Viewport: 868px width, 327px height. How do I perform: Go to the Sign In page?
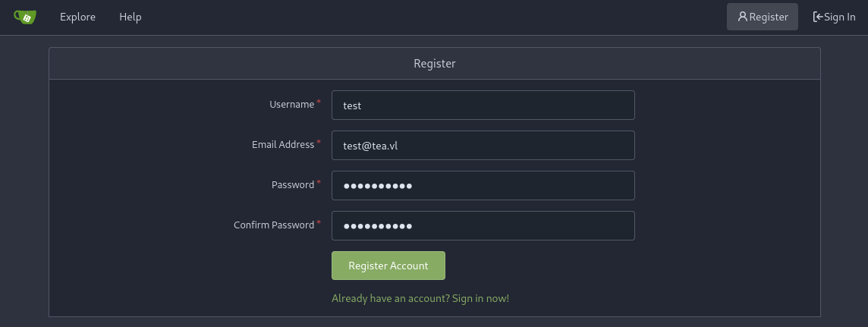834,17
